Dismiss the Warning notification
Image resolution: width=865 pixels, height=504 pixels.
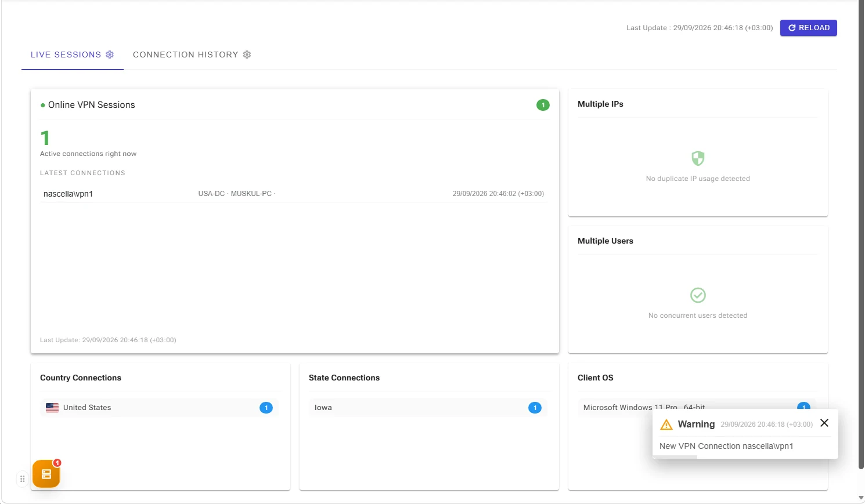pos(824,423)
